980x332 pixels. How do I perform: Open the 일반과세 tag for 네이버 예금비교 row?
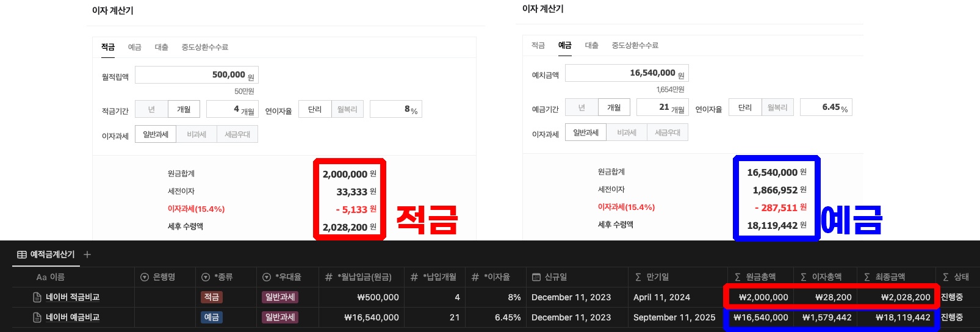point(280,317)
